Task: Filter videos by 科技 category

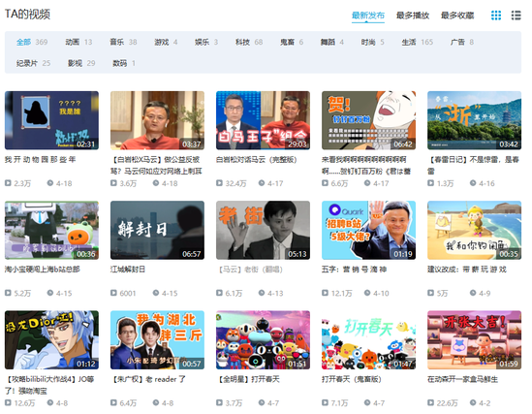Action: point(249,42)
